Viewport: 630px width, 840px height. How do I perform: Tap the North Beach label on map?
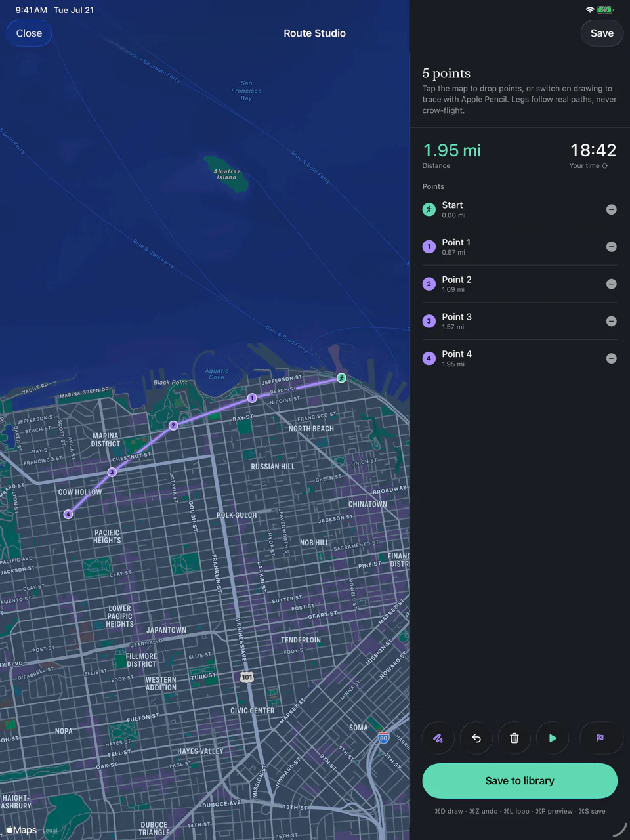coord(311,429)
